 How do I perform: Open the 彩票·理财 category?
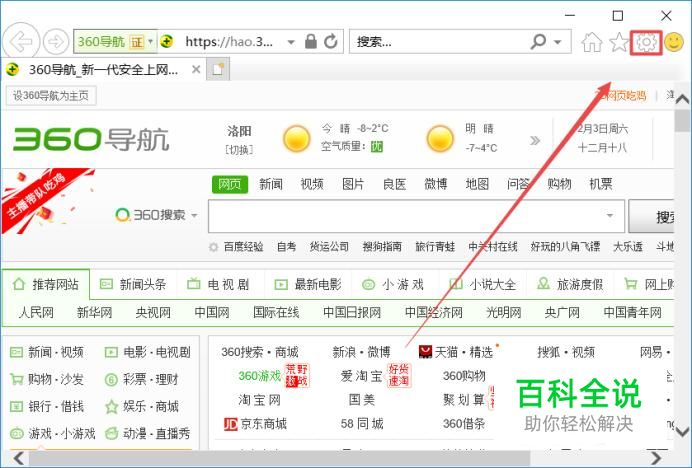(x=142, y=379)
